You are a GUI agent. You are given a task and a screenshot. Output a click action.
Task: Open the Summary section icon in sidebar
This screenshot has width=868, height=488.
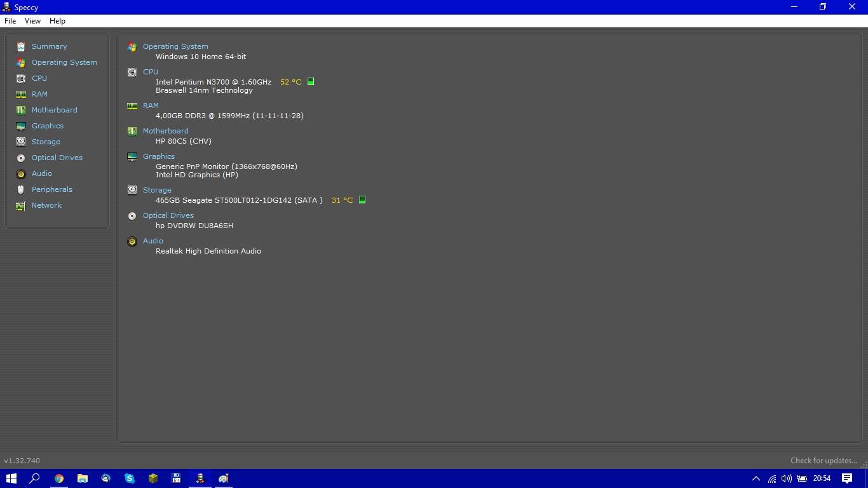tap(21, 46)
